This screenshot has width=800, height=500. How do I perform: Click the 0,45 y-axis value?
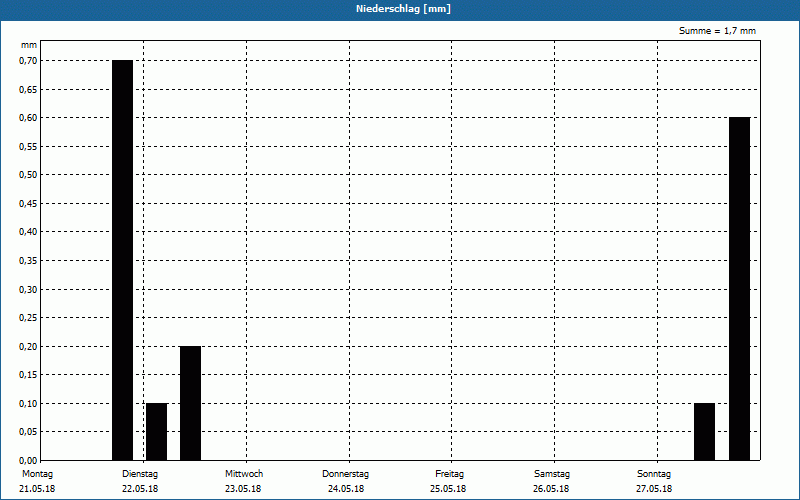click(28, 204)
